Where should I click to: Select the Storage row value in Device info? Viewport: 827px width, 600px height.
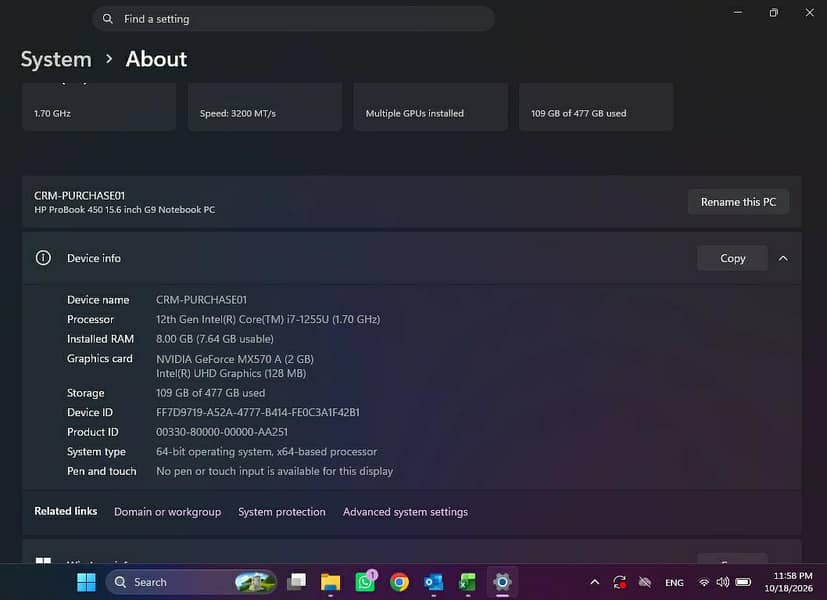[210, 393]
